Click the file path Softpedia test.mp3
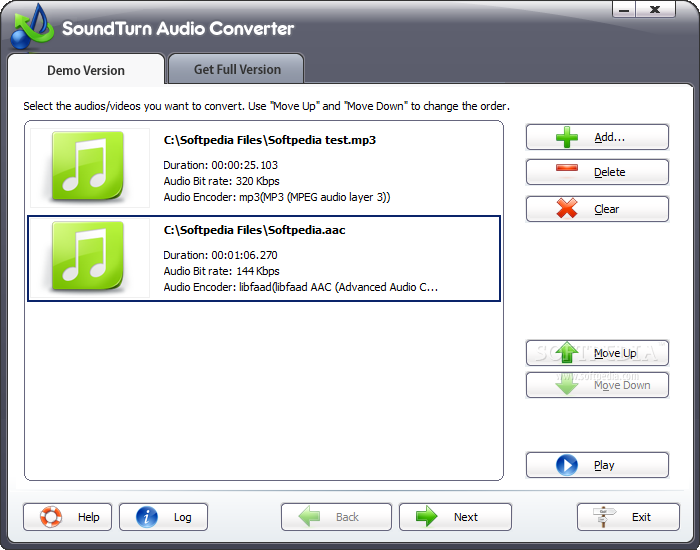Viewport: 700px width, 550px height. [270, 140]
